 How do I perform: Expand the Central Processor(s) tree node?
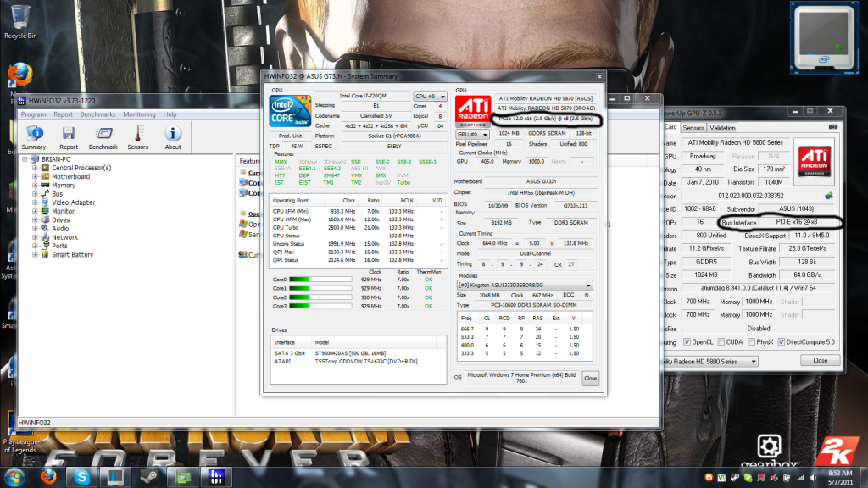[x=35, y=168]
